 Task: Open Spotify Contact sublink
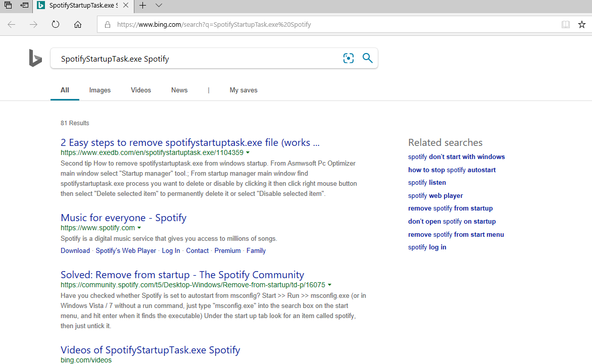(197, 250)
